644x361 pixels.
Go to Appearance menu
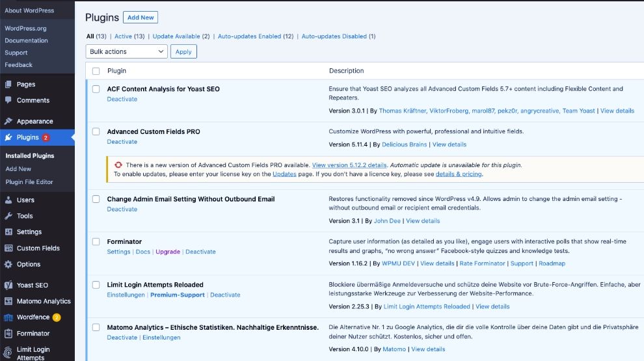(x=35, y=121)
